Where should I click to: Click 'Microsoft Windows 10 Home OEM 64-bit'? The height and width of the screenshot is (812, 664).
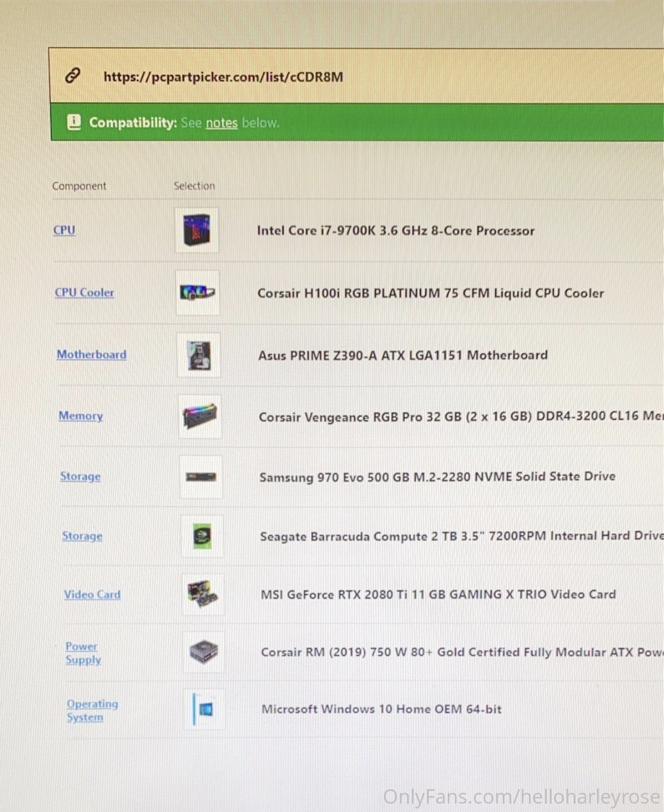point(382,709)
